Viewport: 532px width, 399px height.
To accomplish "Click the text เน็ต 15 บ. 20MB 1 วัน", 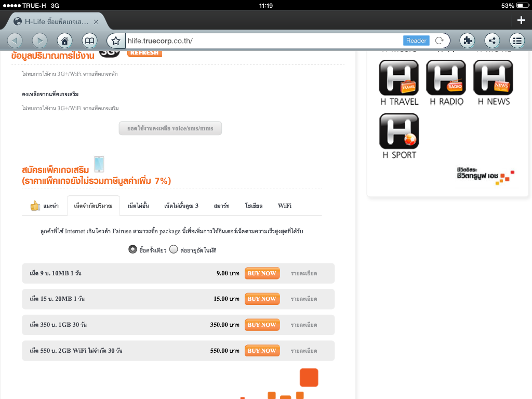I will pyautogui.click(x=57, y=299).
